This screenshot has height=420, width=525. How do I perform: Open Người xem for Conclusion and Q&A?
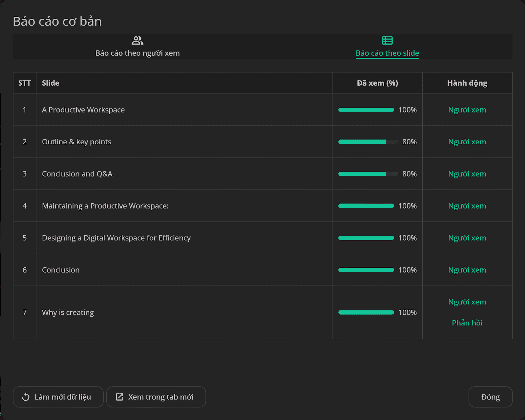(467, 174)
